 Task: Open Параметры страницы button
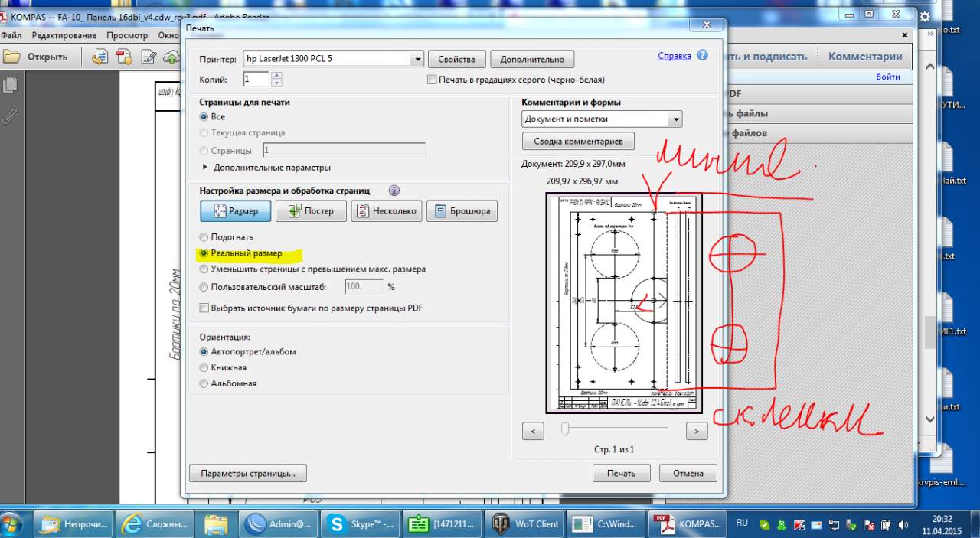pyautogui.click(x=248, y=474)
